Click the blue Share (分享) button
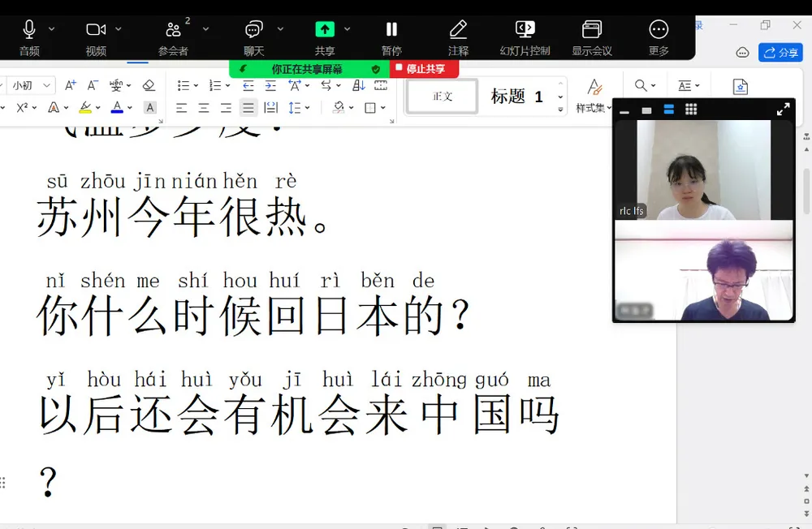 point(780,52)
